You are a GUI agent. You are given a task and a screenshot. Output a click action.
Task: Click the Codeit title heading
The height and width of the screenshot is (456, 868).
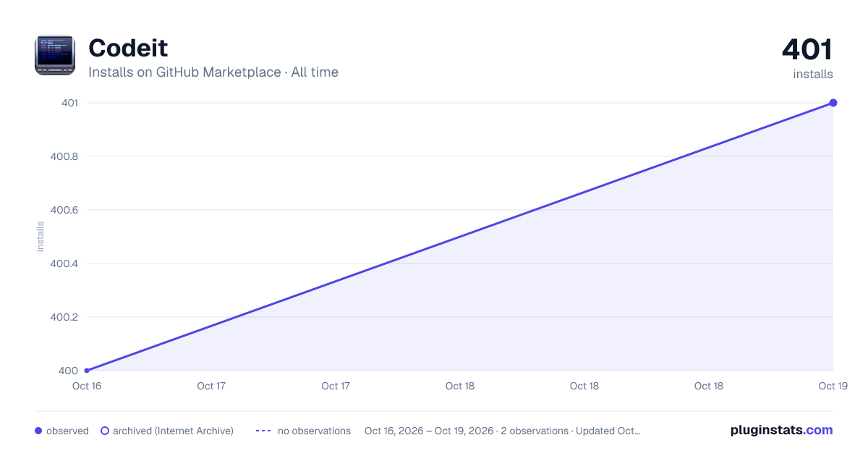pyautogui.click(x=128, y=48)
